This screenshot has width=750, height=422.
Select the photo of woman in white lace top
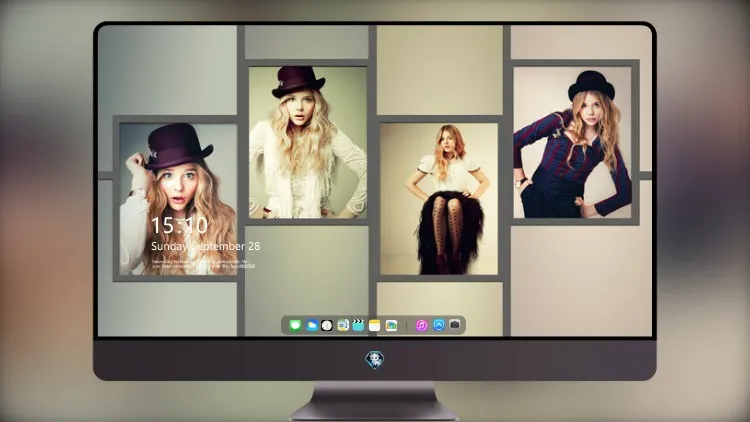pos(308,143)
